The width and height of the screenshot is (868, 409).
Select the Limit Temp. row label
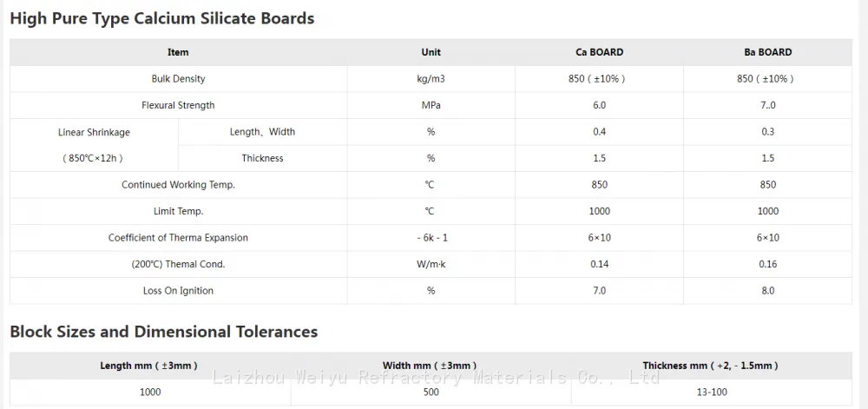178,211
